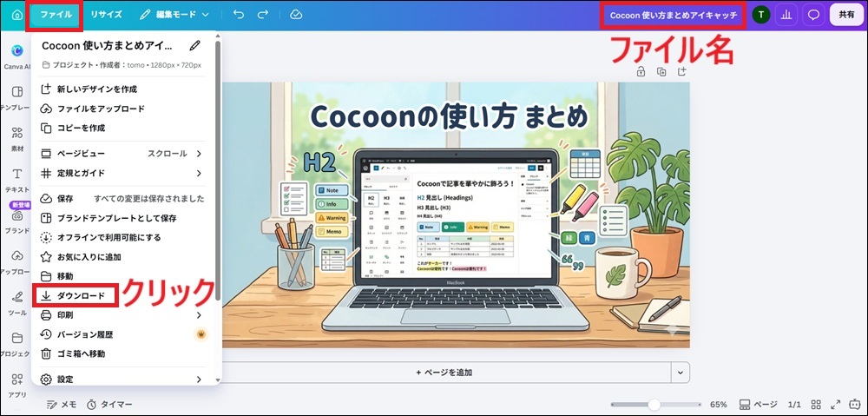Click the file menu scrollbar
The height and width of the screenshot is (416, 868).
(x=218, y=169)
